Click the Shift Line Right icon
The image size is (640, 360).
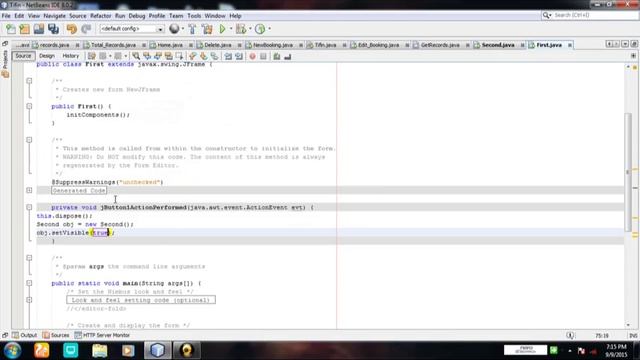coord(239,56)
